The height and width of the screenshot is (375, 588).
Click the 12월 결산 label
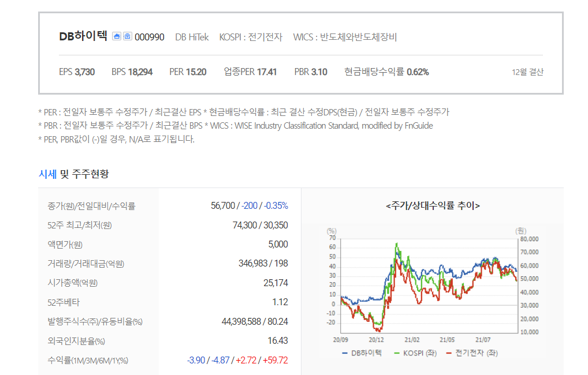click(527, 72)
